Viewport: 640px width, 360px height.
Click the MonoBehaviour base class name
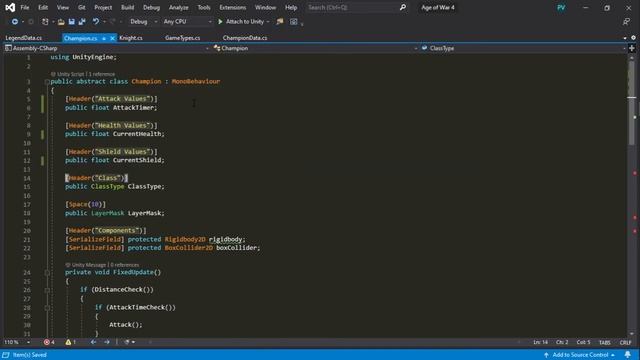coord(196,82)
